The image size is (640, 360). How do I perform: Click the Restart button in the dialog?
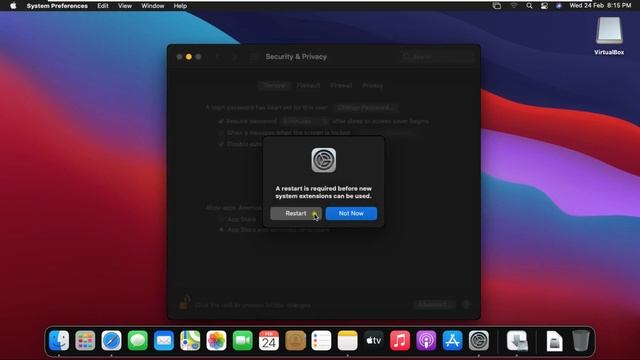[296, 213]
